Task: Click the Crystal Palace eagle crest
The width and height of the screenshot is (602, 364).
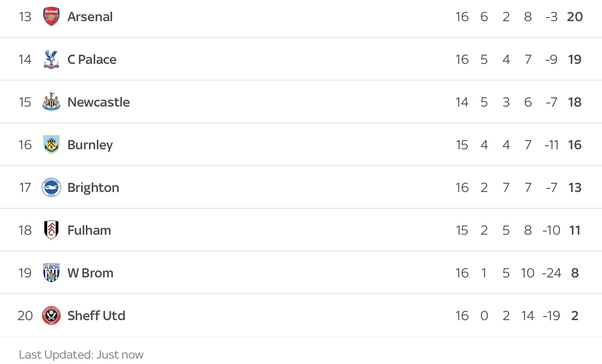Action: pos(51,59)
